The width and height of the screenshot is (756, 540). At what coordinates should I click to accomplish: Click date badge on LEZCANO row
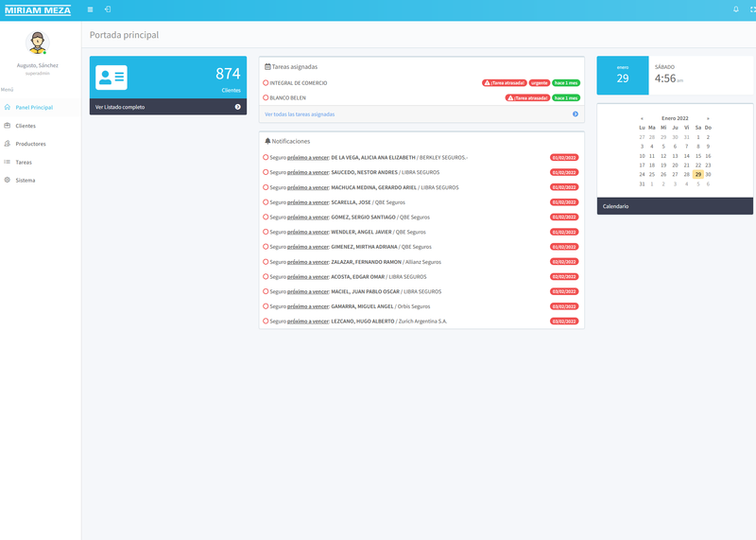564,322
